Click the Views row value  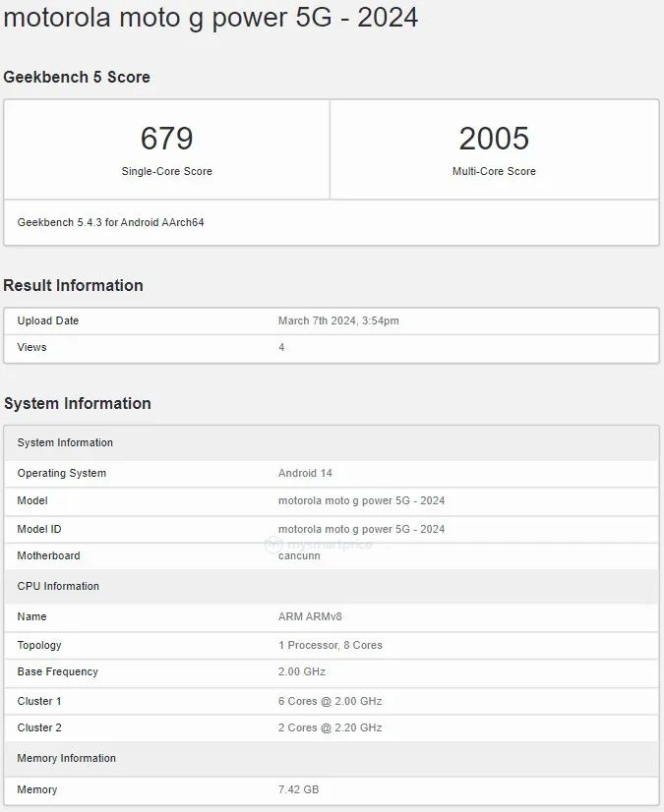click(281, 347)
